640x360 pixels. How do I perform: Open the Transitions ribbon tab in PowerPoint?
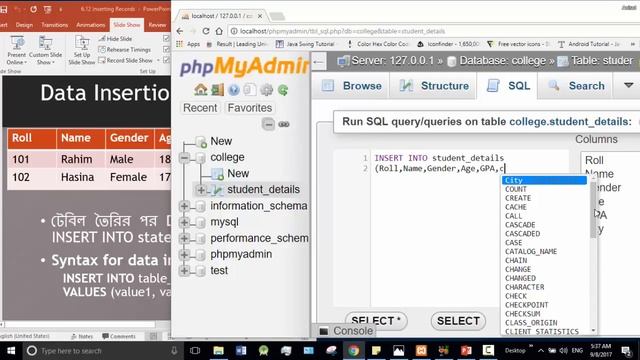(55, 25)
